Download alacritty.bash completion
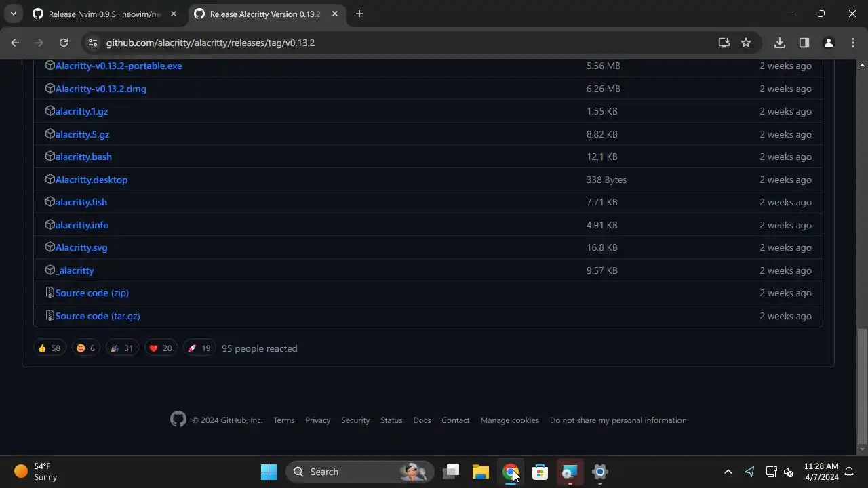The width and height of the screenshot is (868, 488). pyautogui.click(x=83, y=157)
